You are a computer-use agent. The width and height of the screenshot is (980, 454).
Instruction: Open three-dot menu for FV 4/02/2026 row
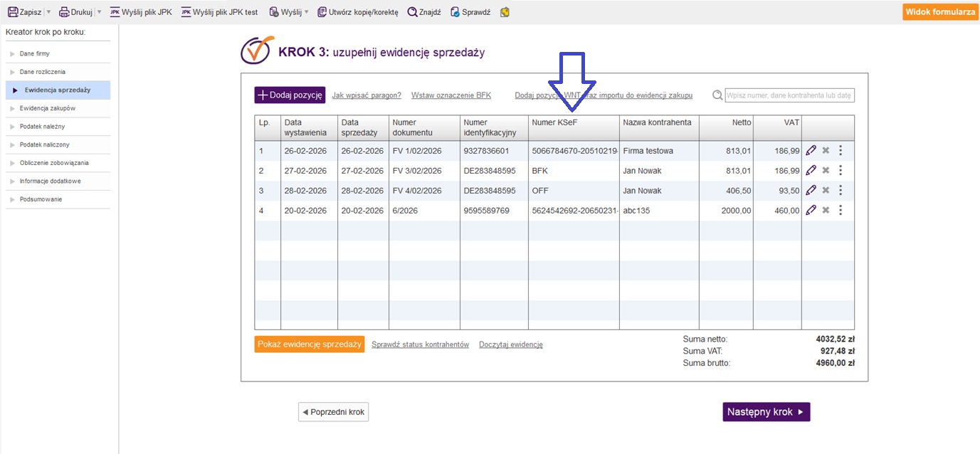tap(841, 191)
